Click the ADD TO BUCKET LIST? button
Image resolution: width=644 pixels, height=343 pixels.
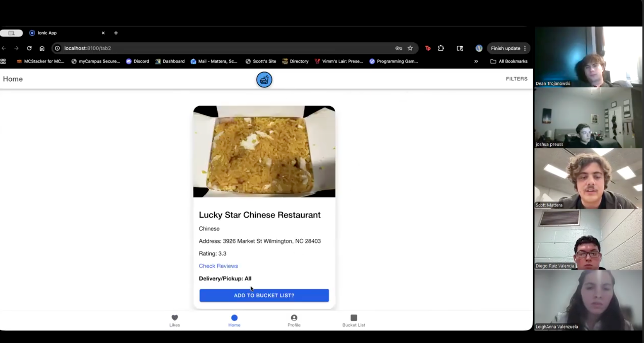[x=264, y=295]
